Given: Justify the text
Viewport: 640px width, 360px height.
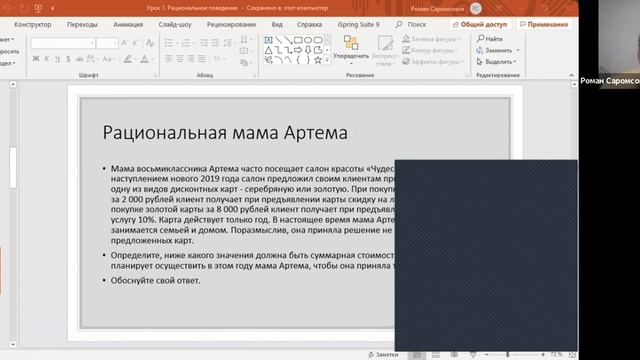Looking at the screenshot, I should click(x=202, y=59).
